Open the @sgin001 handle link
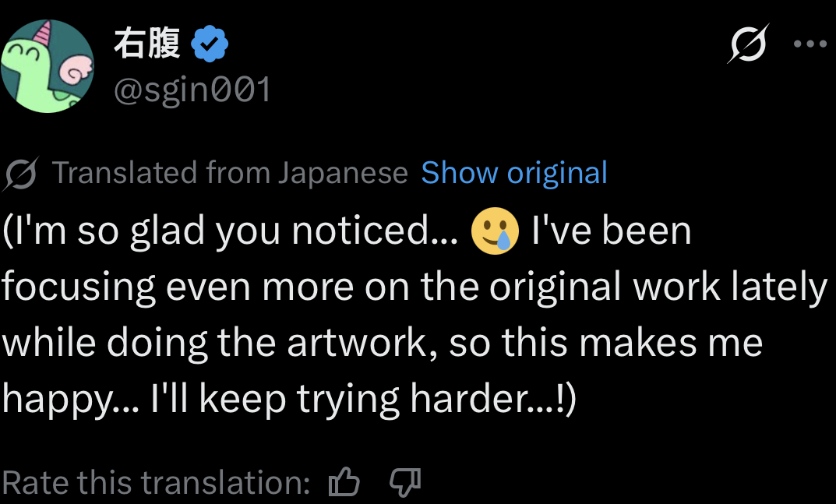The height and width of the screenshot is (504, 836). click(x=192, y=90)
